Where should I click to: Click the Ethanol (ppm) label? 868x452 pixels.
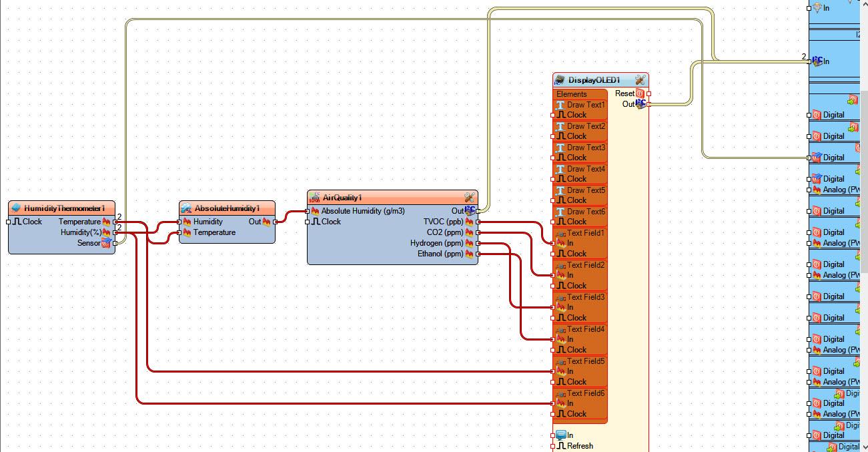tap(440, 254)
